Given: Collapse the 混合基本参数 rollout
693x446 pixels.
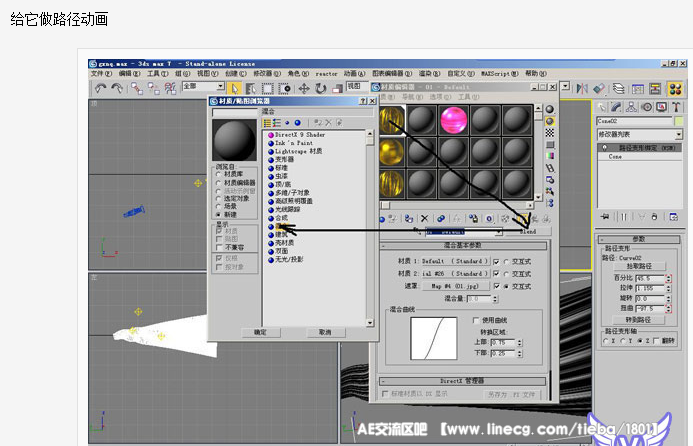Looking at the screenshot, I should tap(464, 245).
